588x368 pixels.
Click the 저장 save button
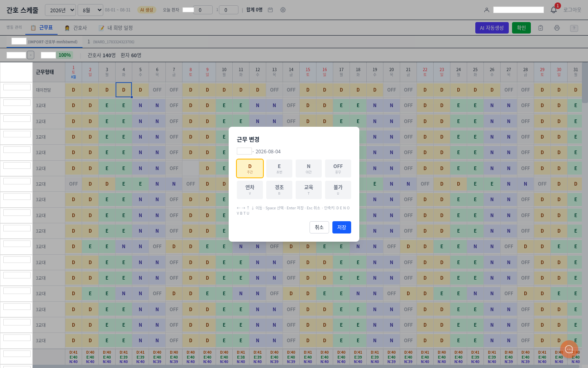pyautogui.click(x=342, y=227)
